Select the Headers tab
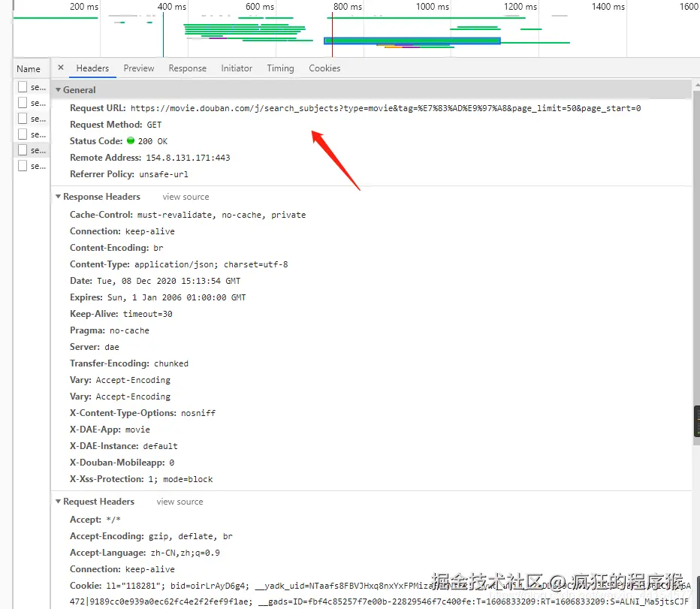Screen dimensions: 700x609 coord(92,68)
